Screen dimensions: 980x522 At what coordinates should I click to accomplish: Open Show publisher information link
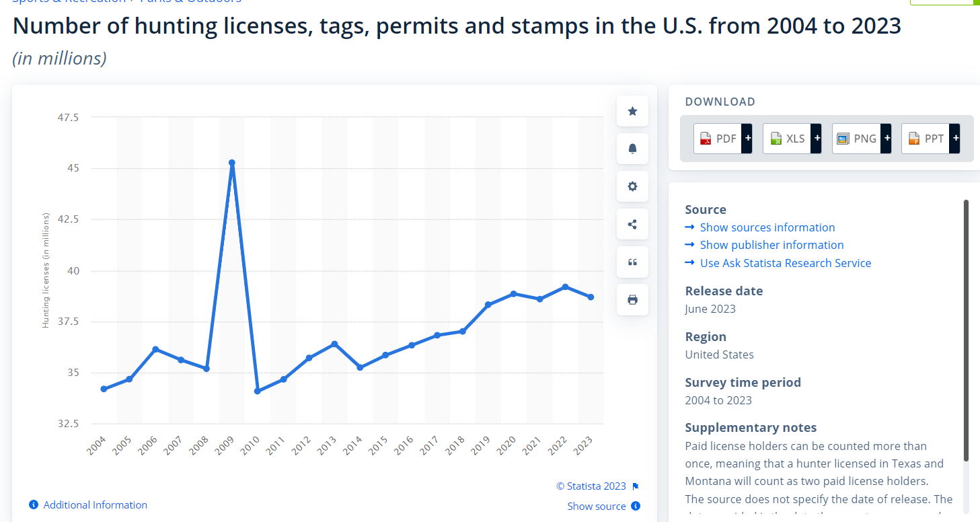[x=771, y=245]
